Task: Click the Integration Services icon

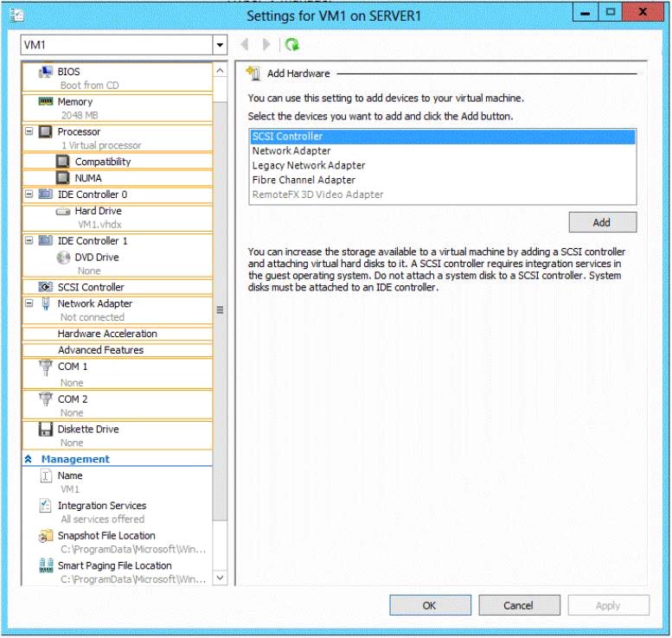Action: [46, 506]
